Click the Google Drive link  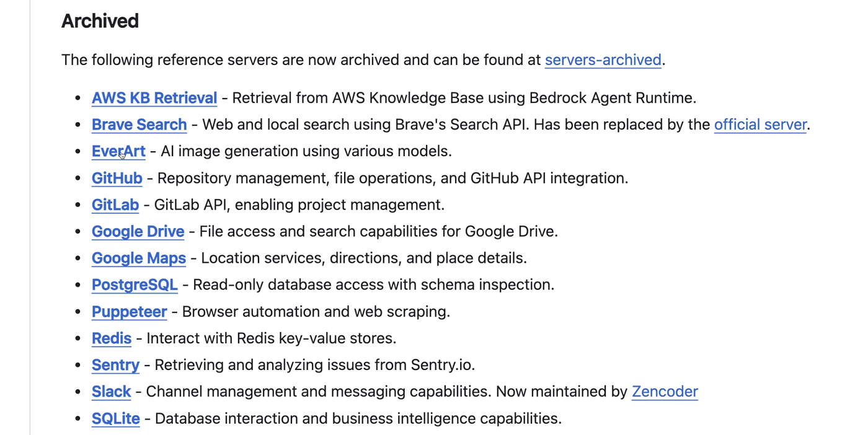click(x=138, y=232)
